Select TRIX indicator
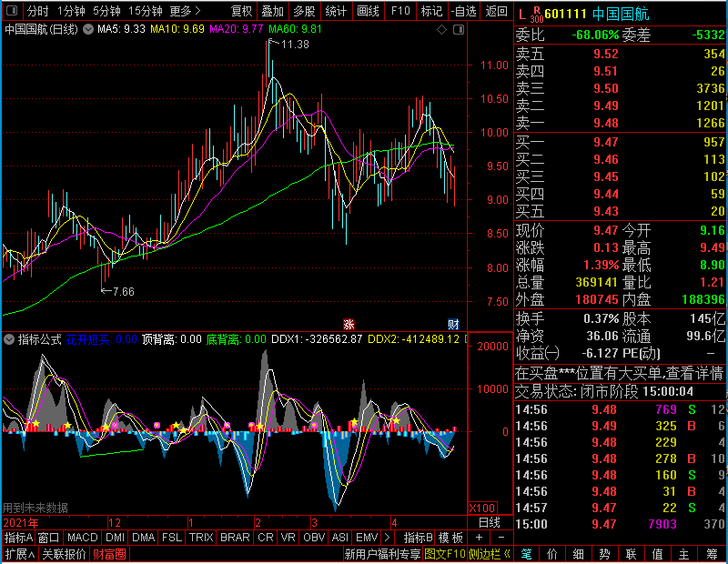The width and height of the screenshot is (728, 564). click(201, 538)
